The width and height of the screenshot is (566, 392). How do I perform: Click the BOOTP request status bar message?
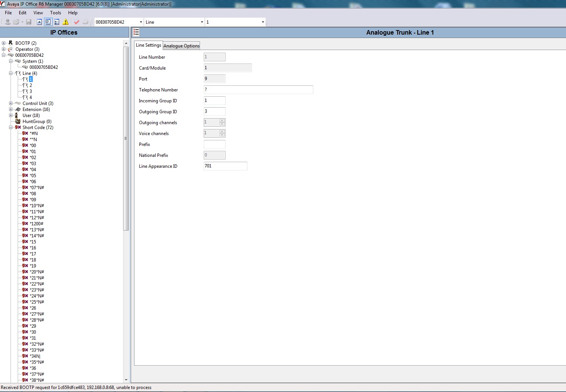[x=76, y=387]
